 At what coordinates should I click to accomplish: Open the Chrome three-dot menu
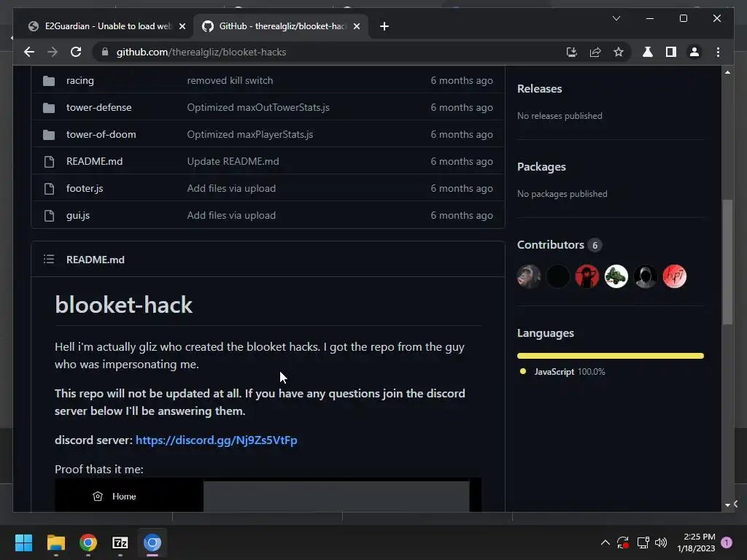[718, 52]
